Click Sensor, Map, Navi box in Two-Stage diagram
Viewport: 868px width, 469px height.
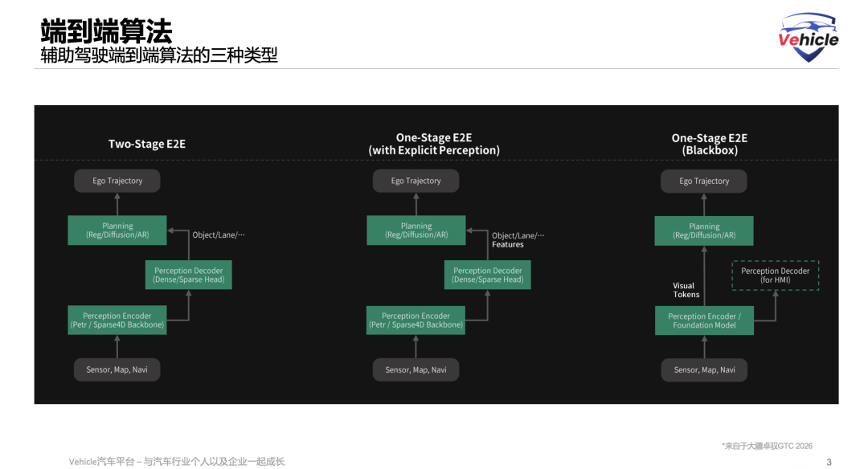[117, 370]
